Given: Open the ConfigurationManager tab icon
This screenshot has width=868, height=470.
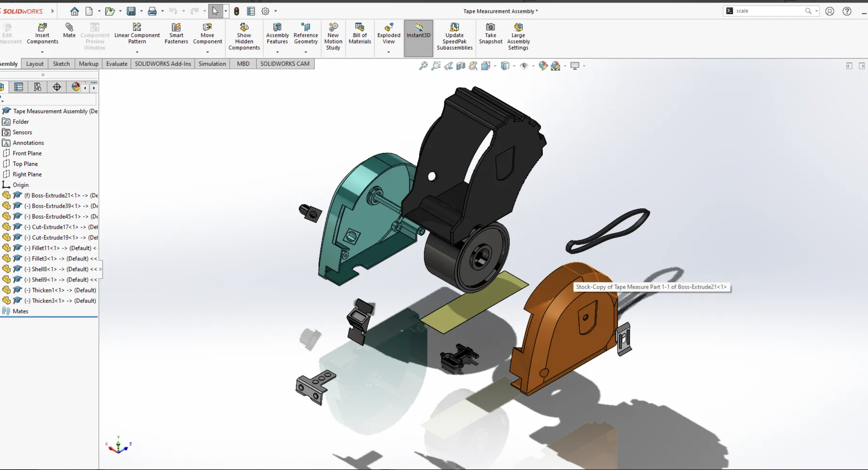Looking at the screenshot, I should (x=37, y=87).
